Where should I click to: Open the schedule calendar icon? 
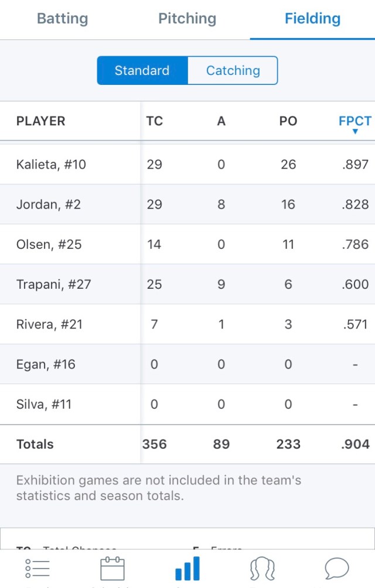click(x=112, y=569)
